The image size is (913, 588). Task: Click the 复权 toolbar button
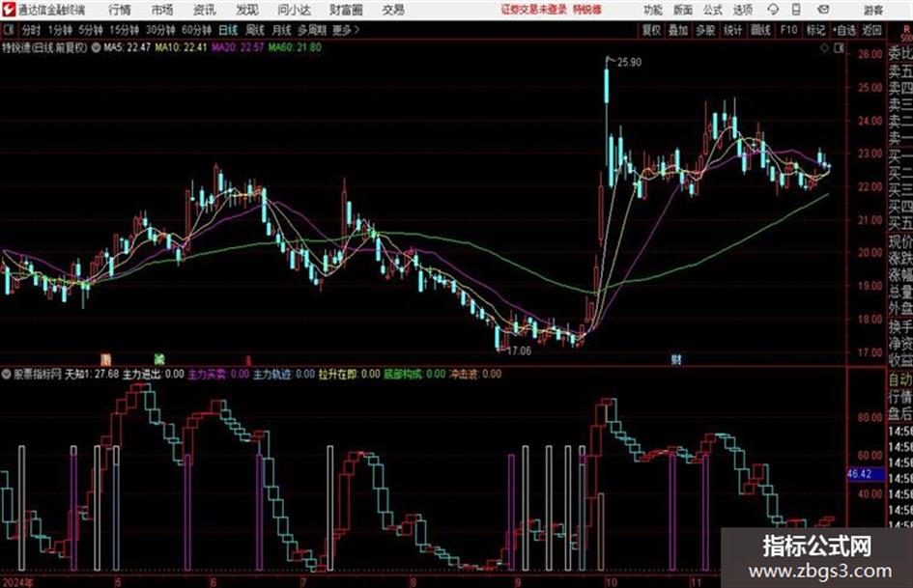(651, 30)
